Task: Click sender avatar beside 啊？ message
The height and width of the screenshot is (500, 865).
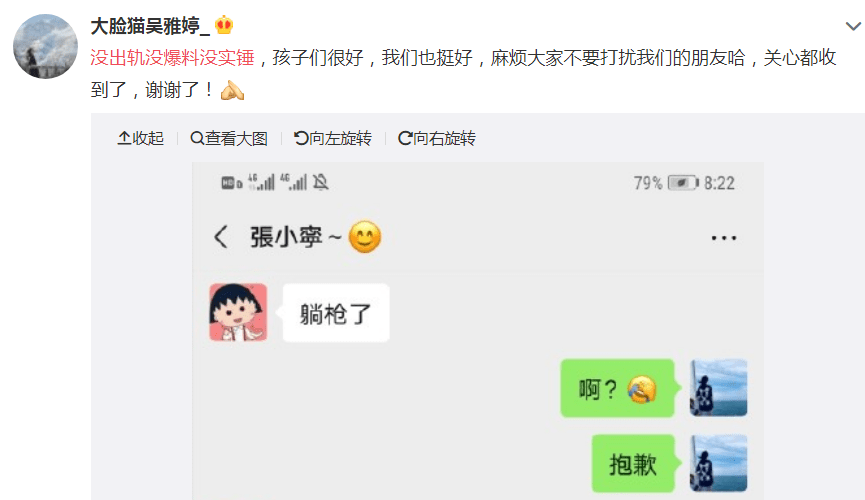Action: [x=718, y=387]
